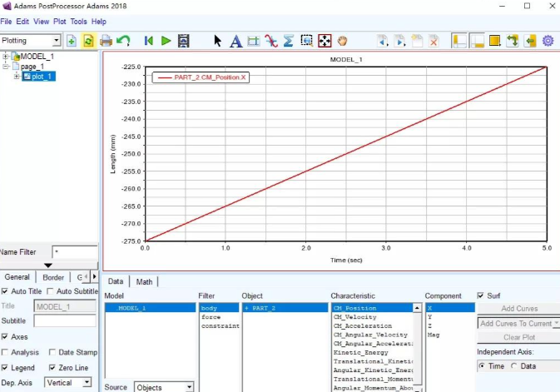The height and width of the screenshot is (392, 560).
Task: Play the animation with the green play button
Action: pyautogui.click(x=166, y=40)
